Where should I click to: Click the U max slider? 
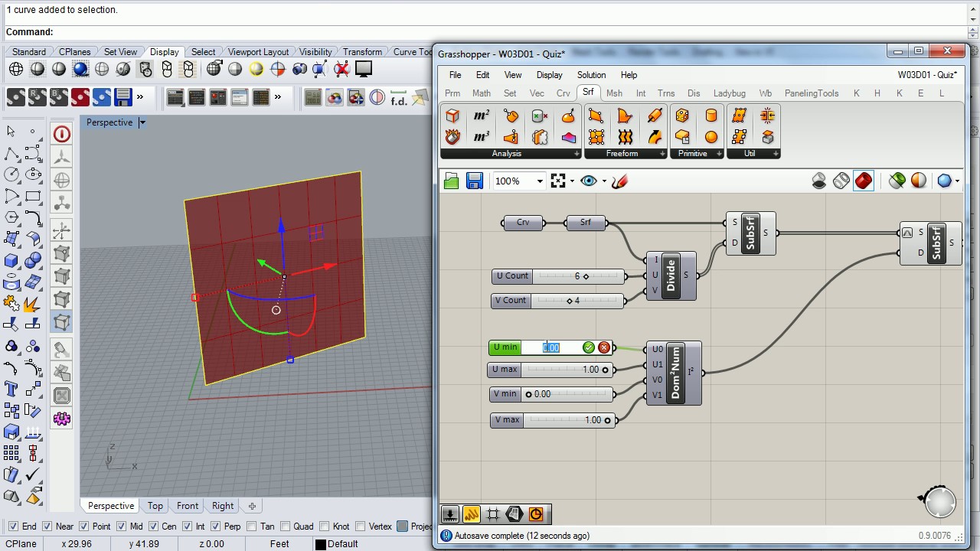pos(550,370)
